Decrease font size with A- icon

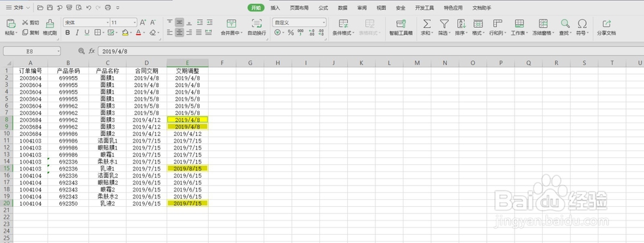click(153, 23)
